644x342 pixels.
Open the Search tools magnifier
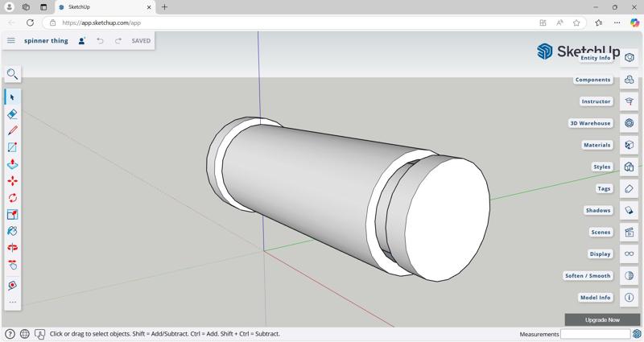point(12,74)
